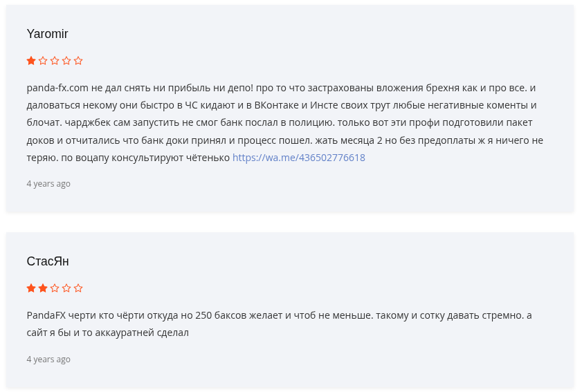Click the panda-fx.com text in Yaromir's review

pyautogui.click(x=57, y=88)
